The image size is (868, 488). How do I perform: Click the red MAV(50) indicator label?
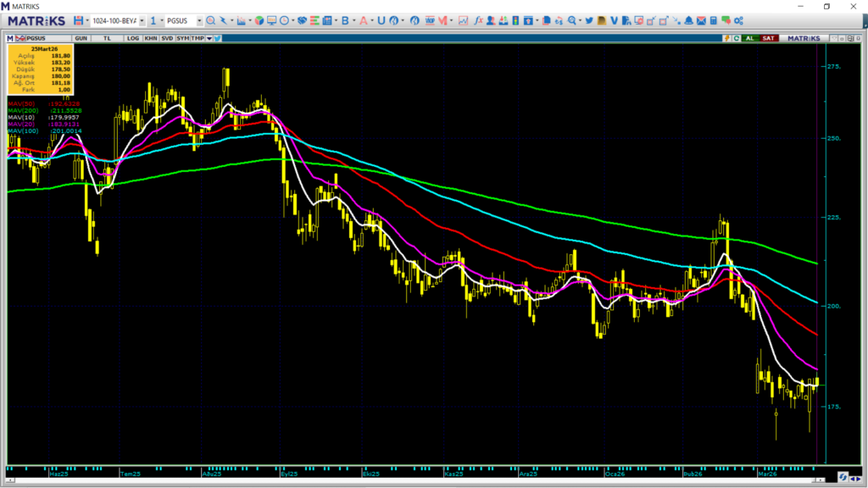point(21,103)
